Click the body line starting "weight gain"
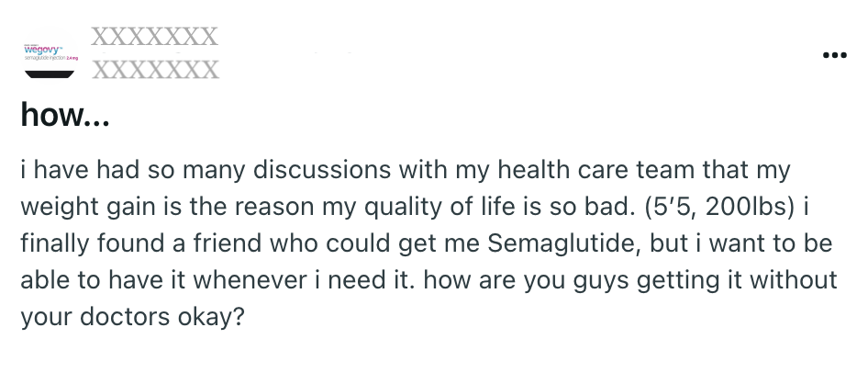 (415, 207)
